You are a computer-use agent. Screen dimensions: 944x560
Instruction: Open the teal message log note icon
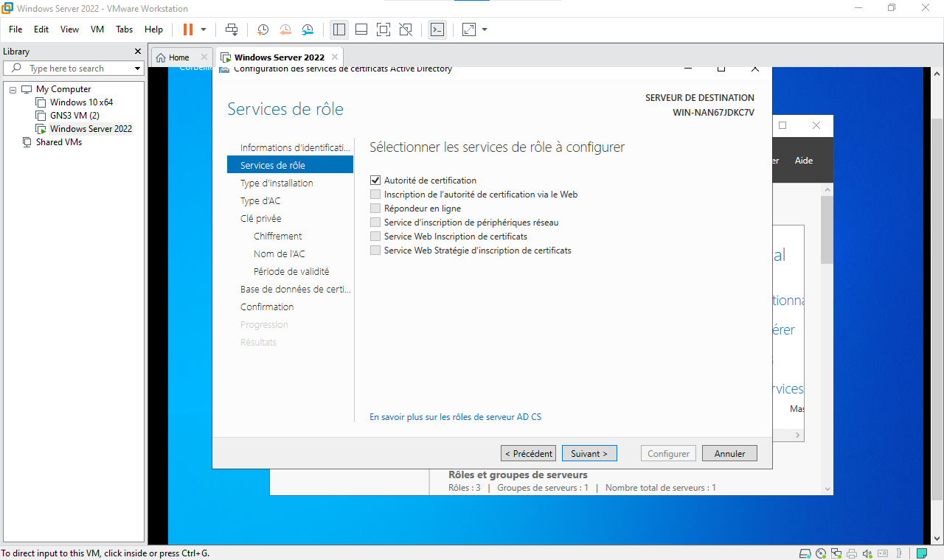coord(922,553)
